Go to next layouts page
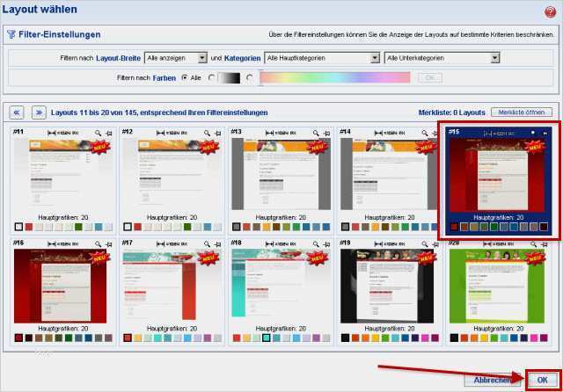 tap(38, 113)
